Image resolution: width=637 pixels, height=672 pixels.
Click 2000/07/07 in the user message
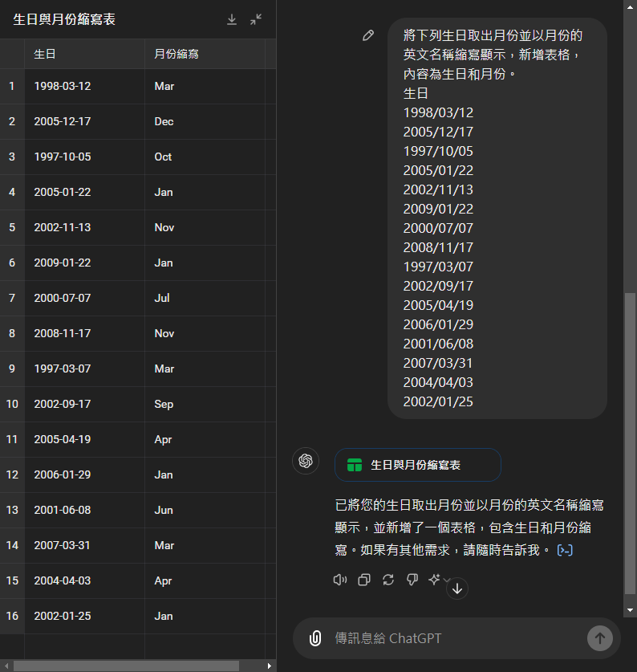pyautogui.click(x=438, y=229)
